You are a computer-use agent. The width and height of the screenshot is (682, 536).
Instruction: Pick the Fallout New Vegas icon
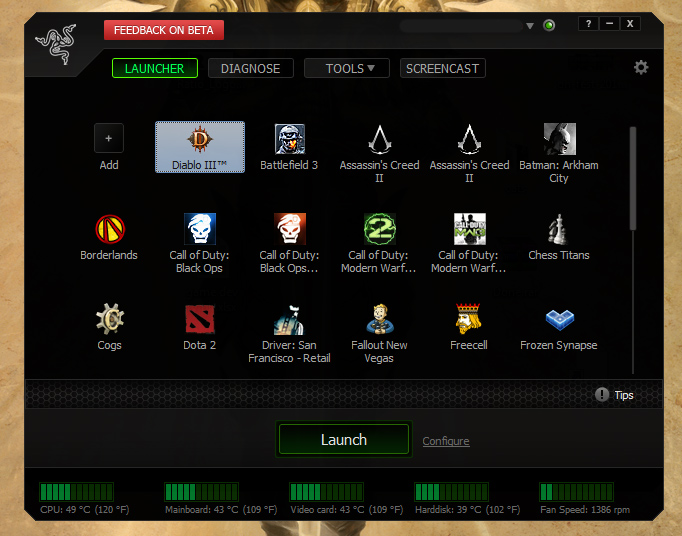[x=379, y=319]
